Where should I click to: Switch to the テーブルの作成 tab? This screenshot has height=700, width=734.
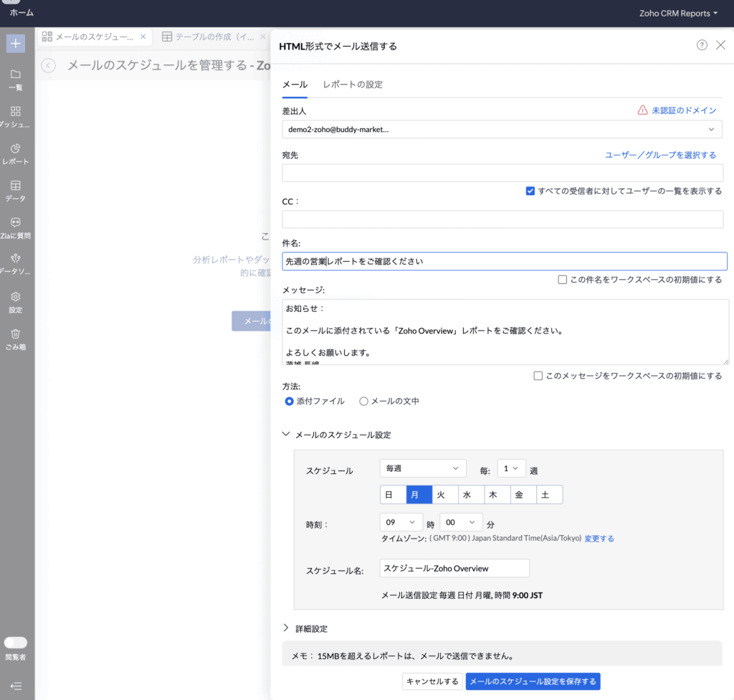click(208, 37)
